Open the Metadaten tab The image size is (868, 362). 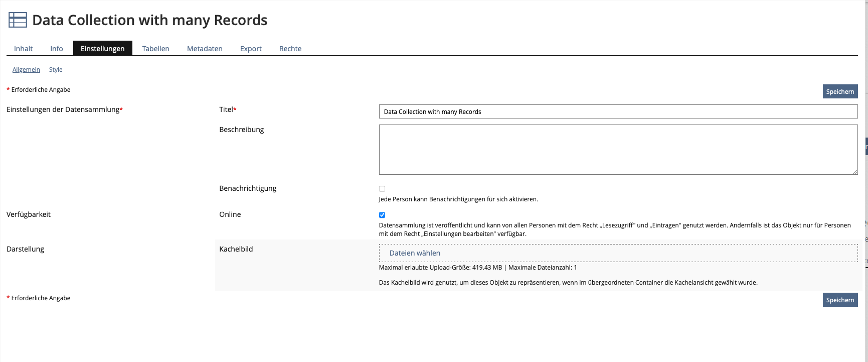point(205,49)
